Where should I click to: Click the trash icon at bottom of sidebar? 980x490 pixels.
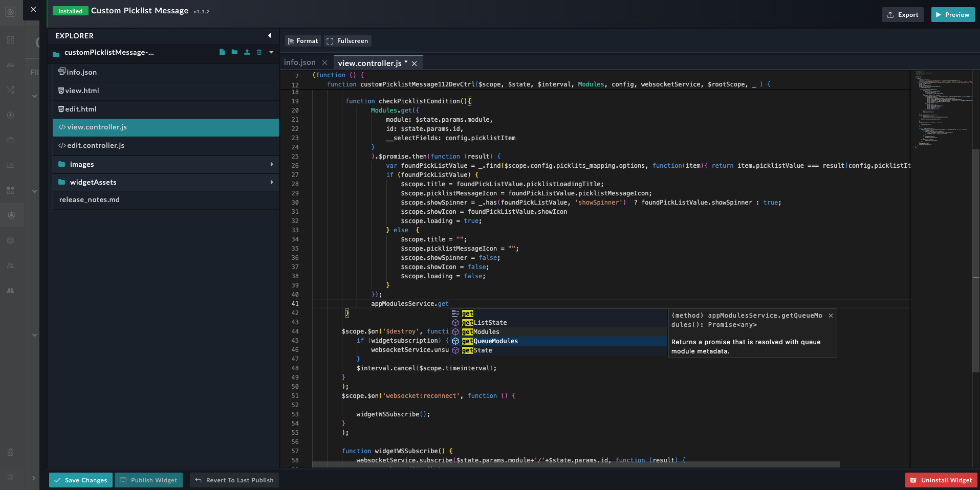10,452
